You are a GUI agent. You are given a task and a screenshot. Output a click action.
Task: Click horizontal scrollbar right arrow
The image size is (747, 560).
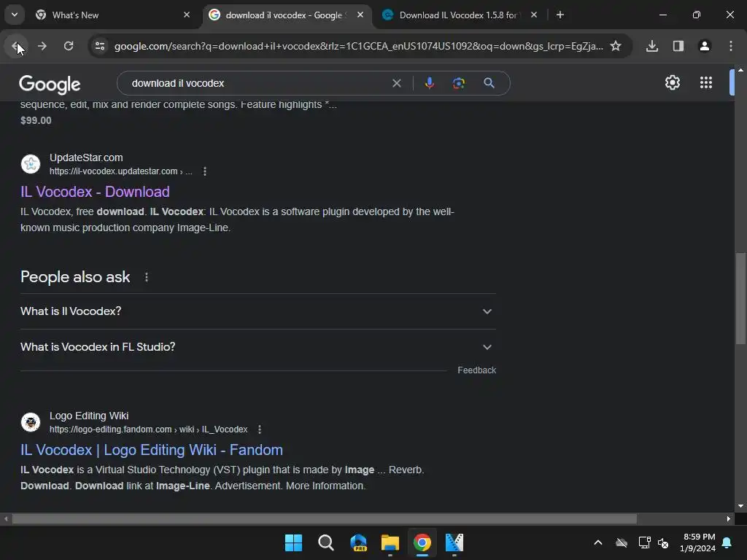[729, 518]
